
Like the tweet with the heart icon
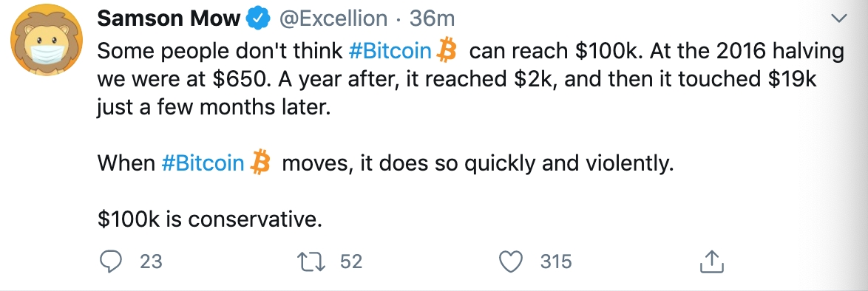click(511, 261)
